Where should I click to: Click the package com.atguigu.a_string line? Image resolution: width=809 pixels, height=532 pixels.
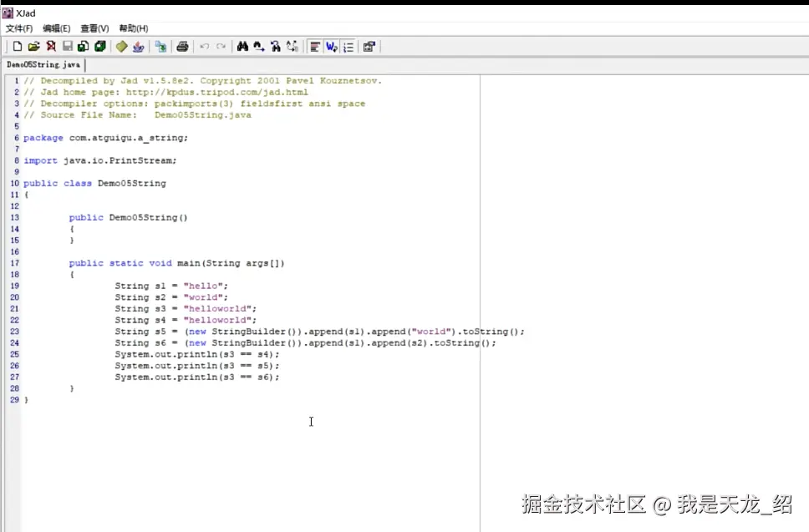[x=106, y=138]
